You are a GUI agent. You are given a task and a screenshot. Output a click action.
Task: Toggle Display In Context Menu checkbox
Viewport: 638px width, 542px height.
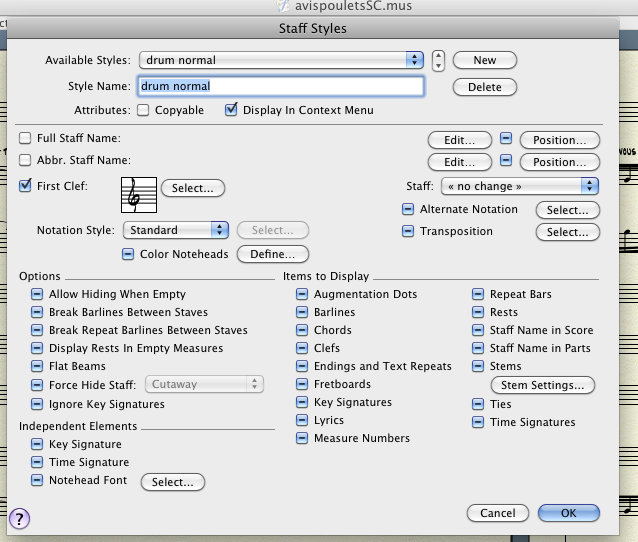[231, 110]
